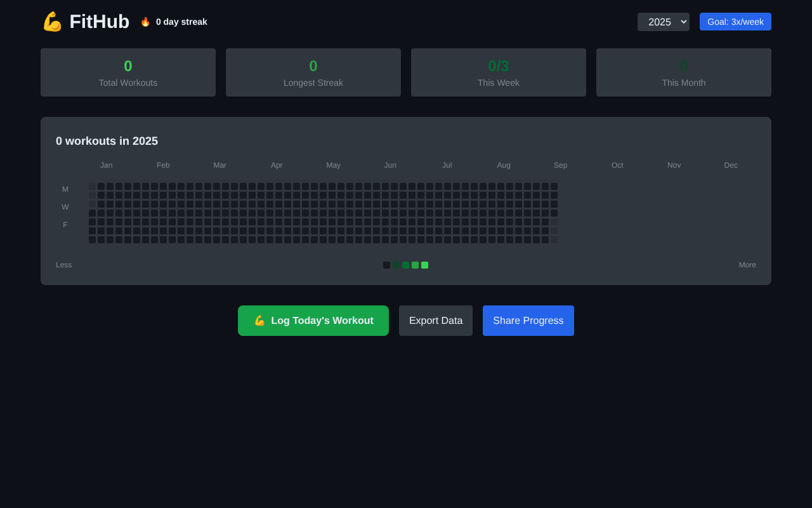Click the FitHub title text
Viewport: 812px width, 508px height.
click(x=100, y=21)
